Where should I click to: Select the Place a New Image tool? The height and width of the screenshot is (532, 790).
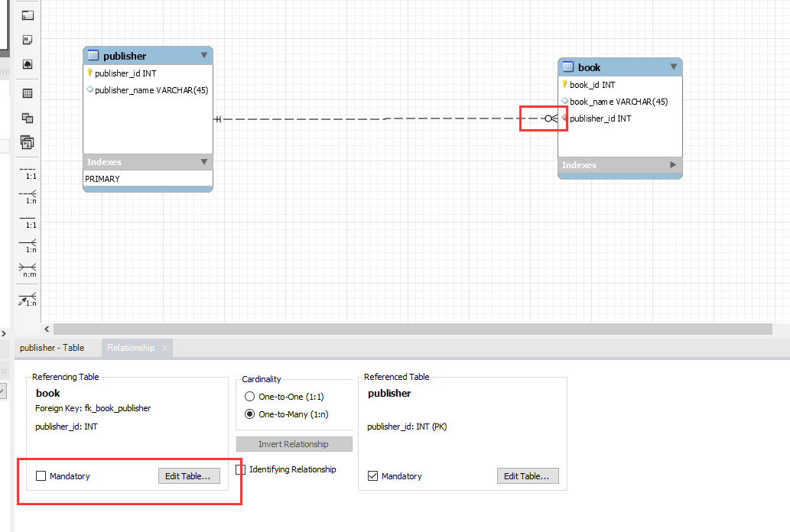[x=27, y=64]
